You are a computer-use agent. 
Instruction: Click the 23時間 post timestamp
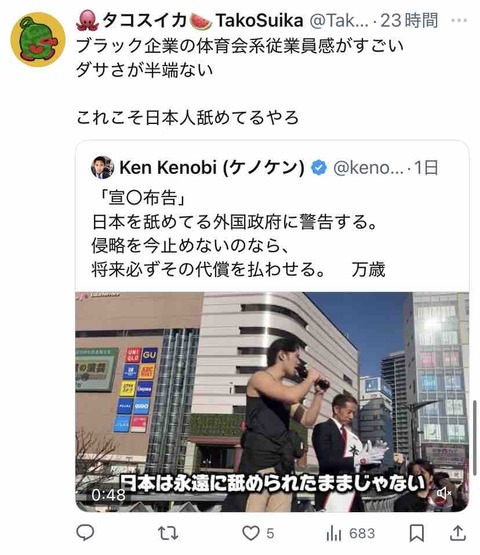(409, 21)
